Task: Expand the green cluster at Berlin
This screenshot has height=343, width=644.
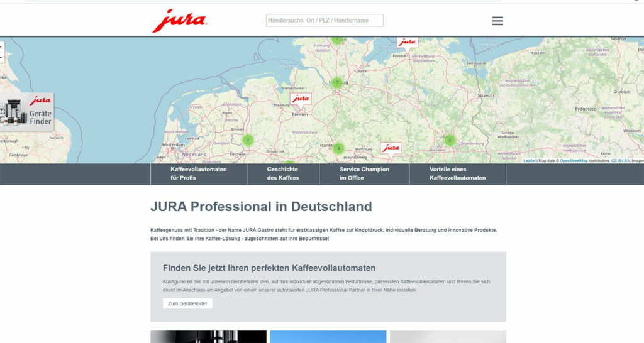Action: (450, 140)
